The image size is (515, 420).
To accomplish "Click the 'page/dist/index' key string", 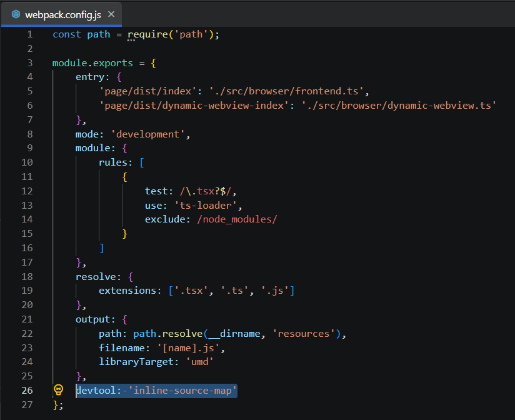I will 147,91.
